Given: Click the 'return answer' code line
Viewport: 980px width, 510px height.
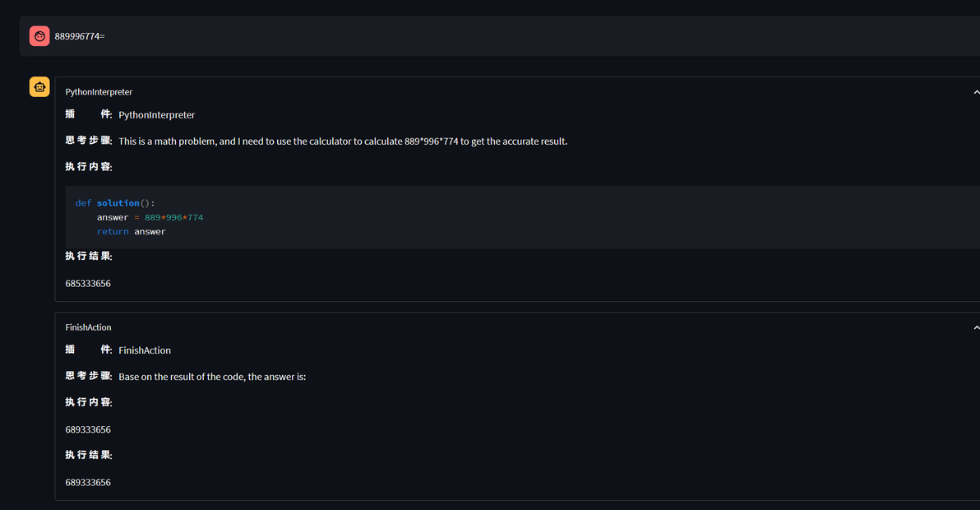Looking at the screenshot, I should coord(132,232).
